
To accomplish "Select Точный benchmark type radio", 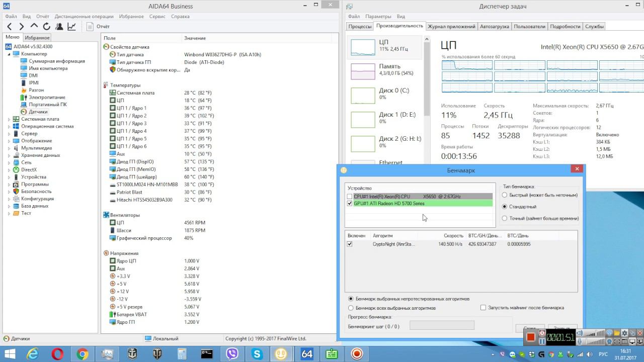I will point(505,218).
